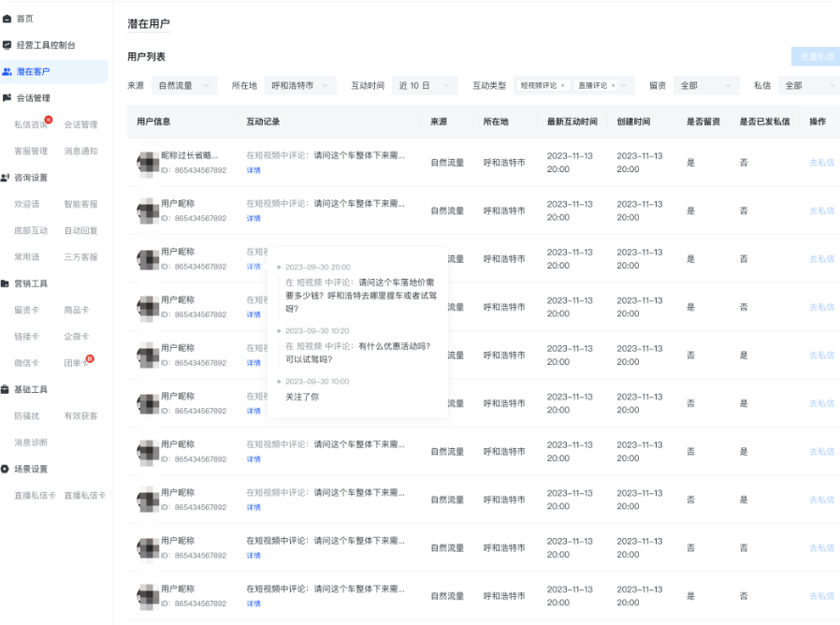Click the 潜在客户 people icon
840x625 pixels.
7,71
